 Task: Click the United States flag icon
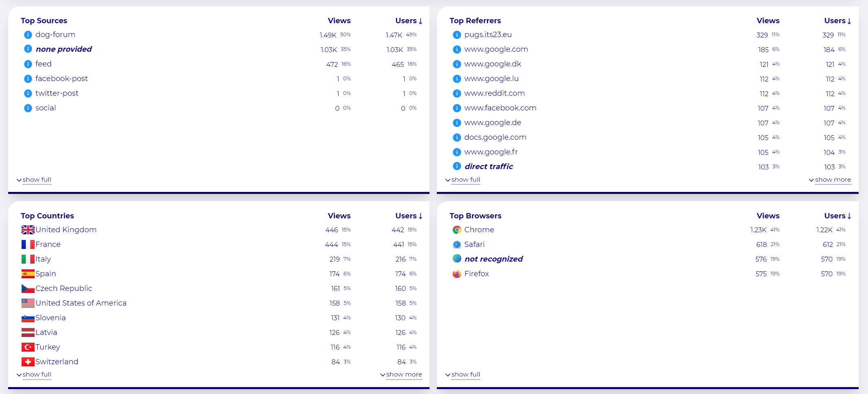click(28, 303)
